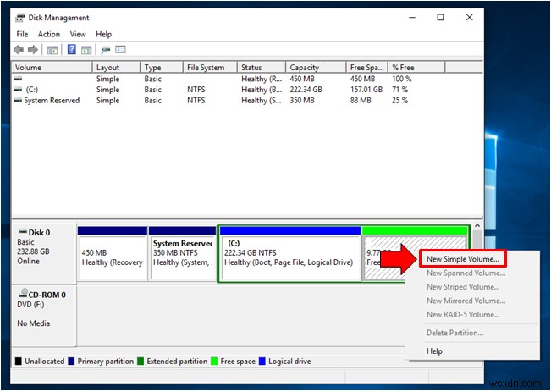This screenshot has width=551, height=392.
Task: Select the (C:) 222.34 GB partition block
Action: pyautogui.click(x=290, y=254)
